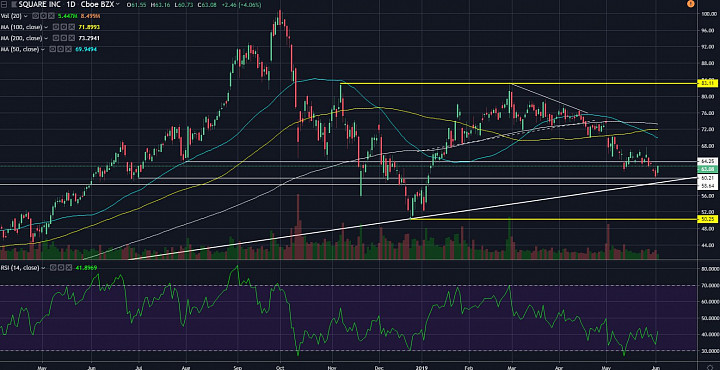The width and height of the screenshot is (720, 370).
Task: Open MA (200, close) settings icon
Action: pyautogui.click(x=63, y=38)
